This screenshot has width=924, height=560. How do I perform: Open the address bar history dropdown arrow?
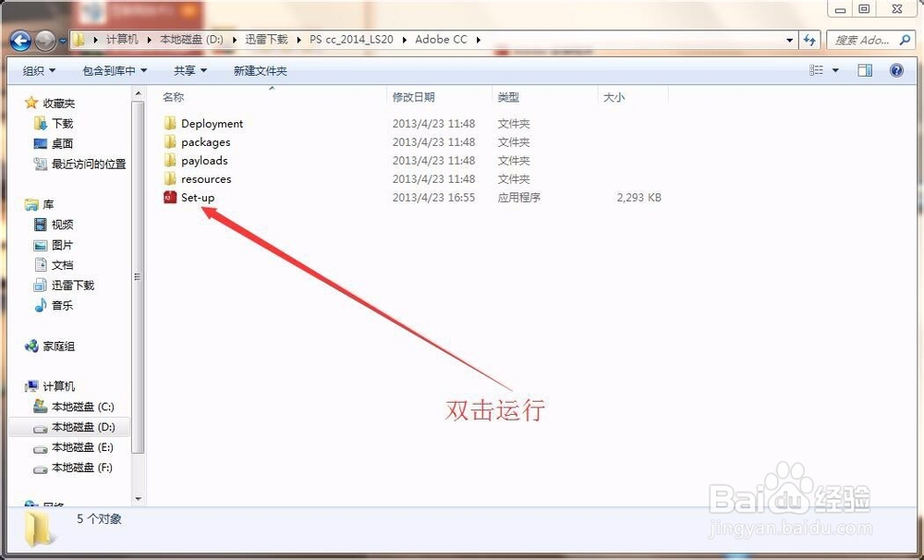point(790,40)
